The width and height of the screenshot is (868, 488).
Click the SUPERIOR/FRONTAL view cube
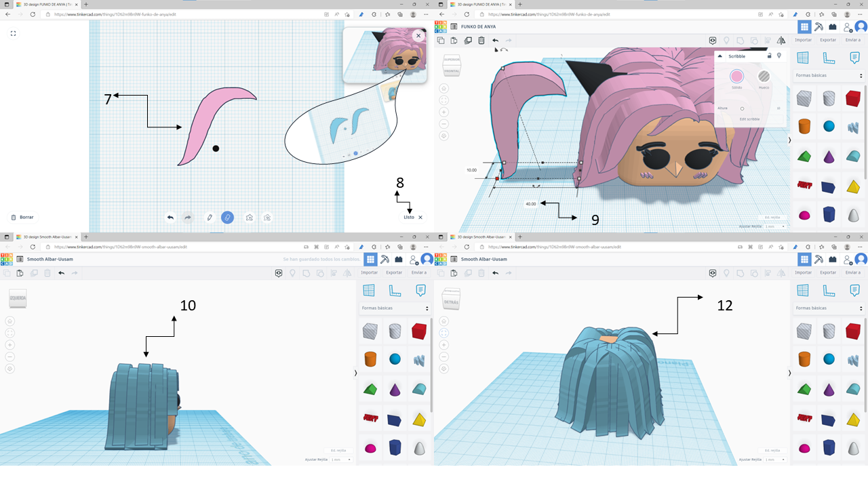(x=451, y=65)
